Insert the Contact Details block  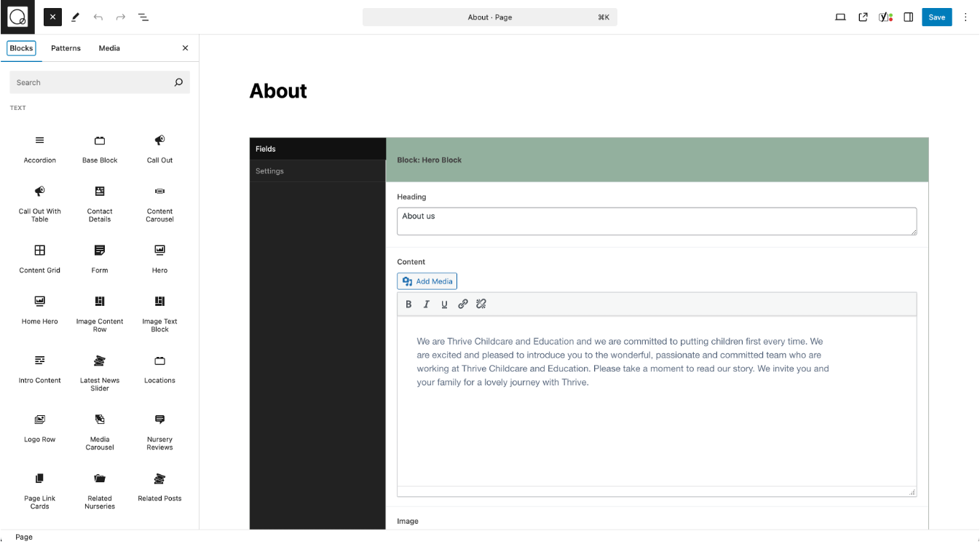click(100, 203)
